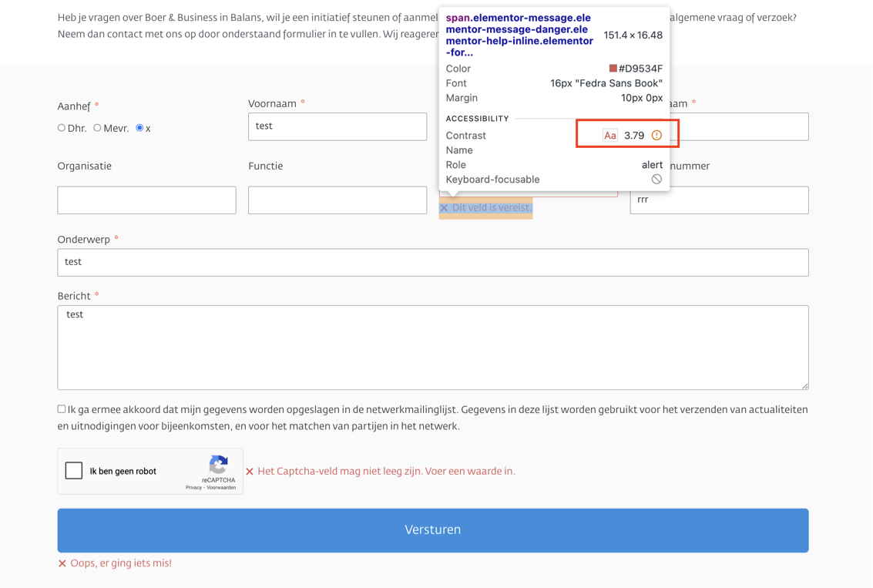The image size is (873, 588).
Task: Focus the Voornaam text field
Action: (337, 127)
